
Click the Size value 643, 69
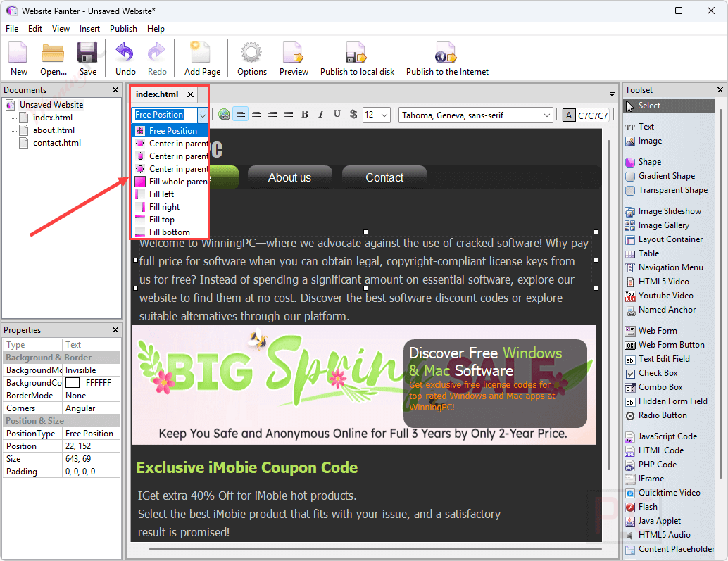pyautogui.click(x=91, y=458)
